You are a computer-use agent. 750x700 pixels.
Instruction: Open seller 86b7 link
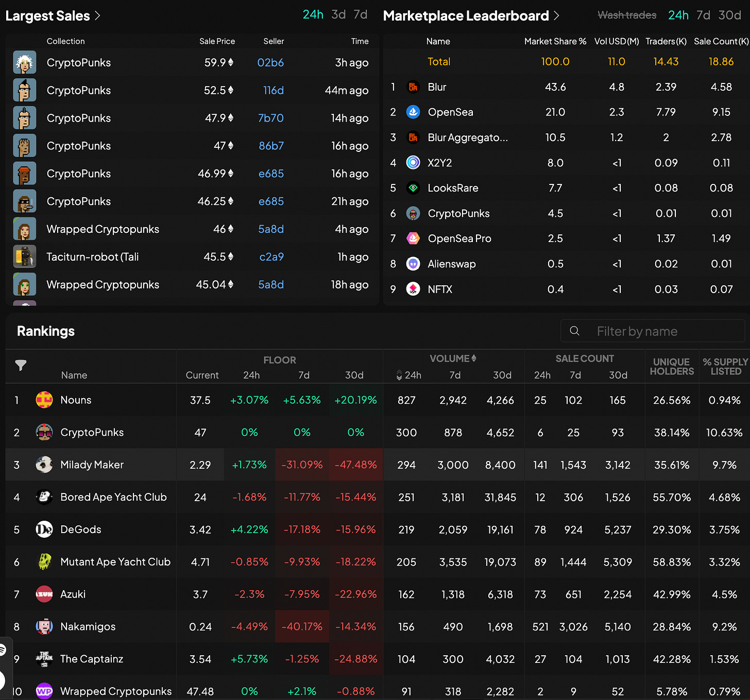coord(271,146)
